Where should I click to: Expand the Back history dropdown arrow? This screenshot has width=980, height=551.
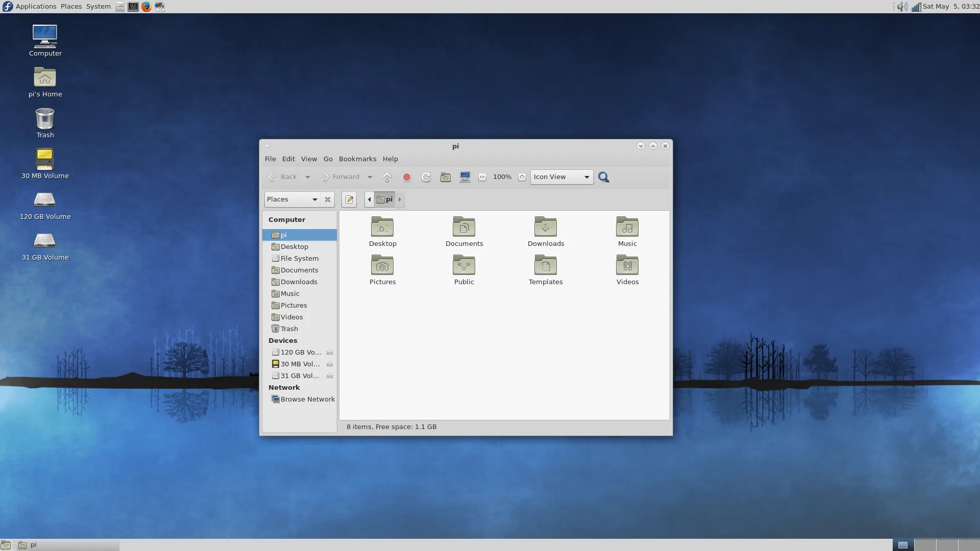(307, 177)
